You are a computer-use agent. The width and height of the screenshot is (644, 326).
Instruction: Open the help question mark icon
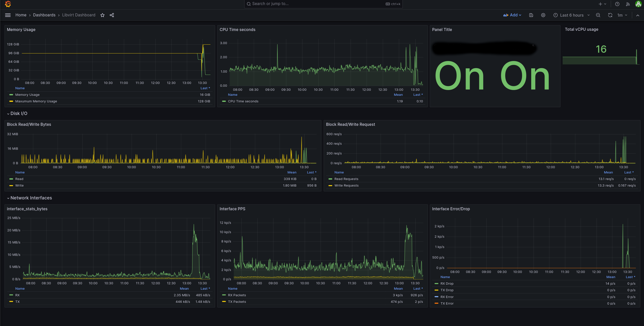[617, 4]
